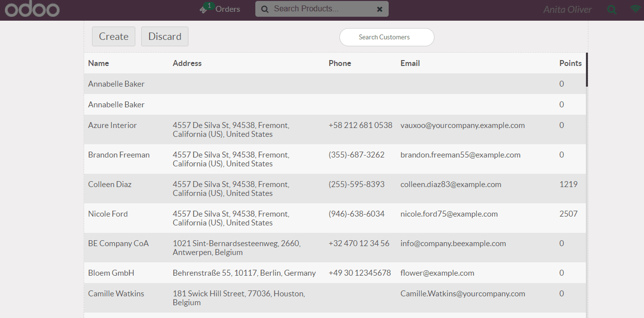Screen dimensions: 644x318
Task: Select the Brandon Freeman row
Action: (119, 155)
